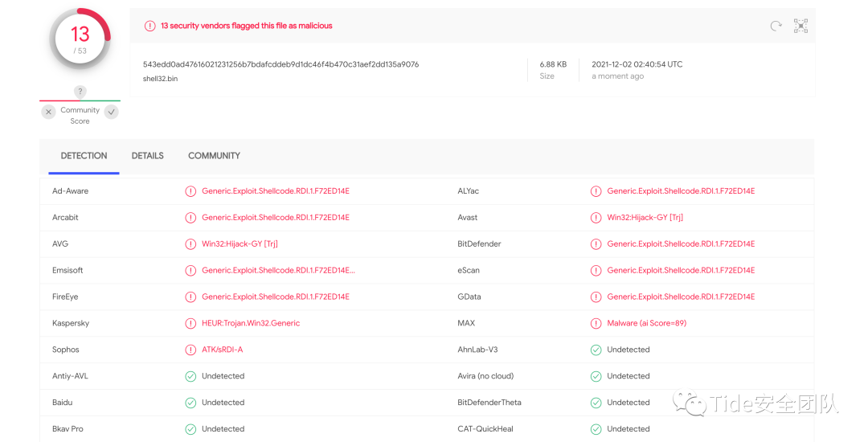This screenshot has width=868, height=442.
Task: Click the alert icon beside '13 security vendors flagged'
Action: (x=150, y=26)
